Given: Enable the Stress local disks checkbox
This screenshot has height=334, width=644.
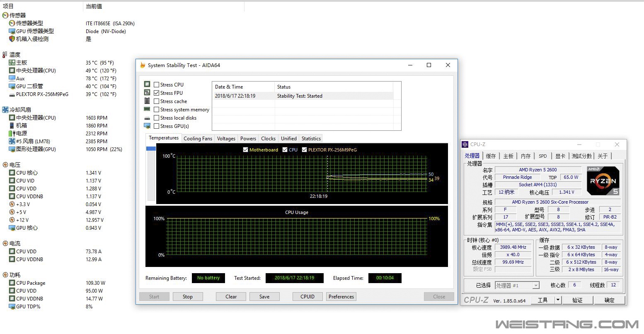Looking at the screenshot, I should point(156,118).
